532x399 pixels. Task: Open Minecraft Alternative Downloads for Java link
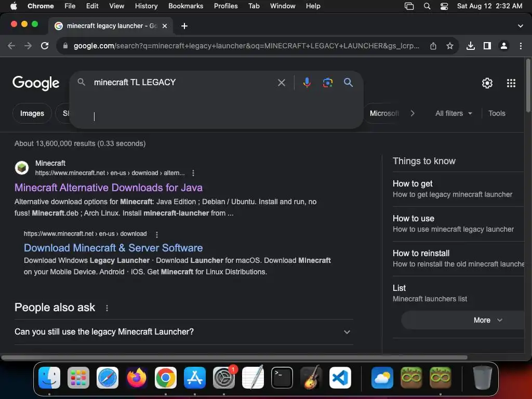(109, 188)
